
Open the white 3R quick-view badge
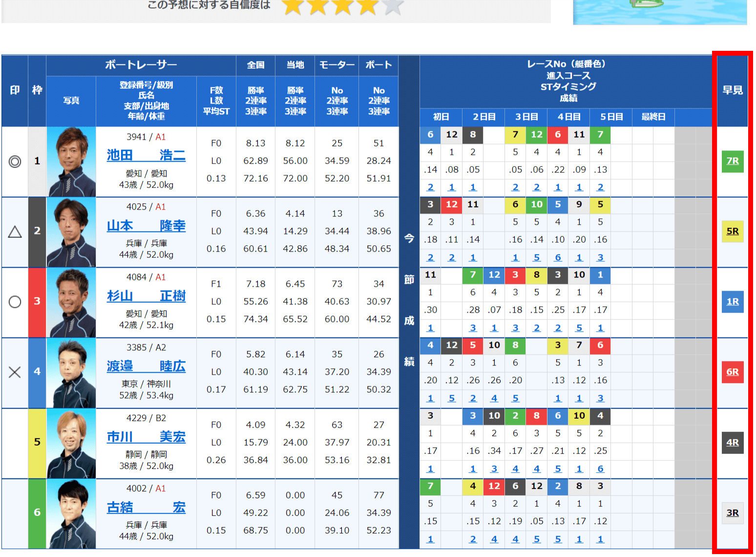(x=732, y=513)
